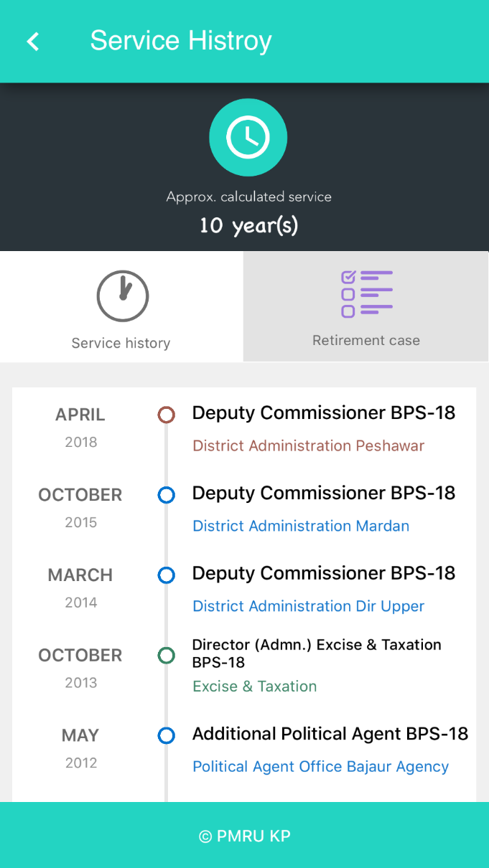Tap the green circle marker beside October 2013

click(x=166, y=655)
